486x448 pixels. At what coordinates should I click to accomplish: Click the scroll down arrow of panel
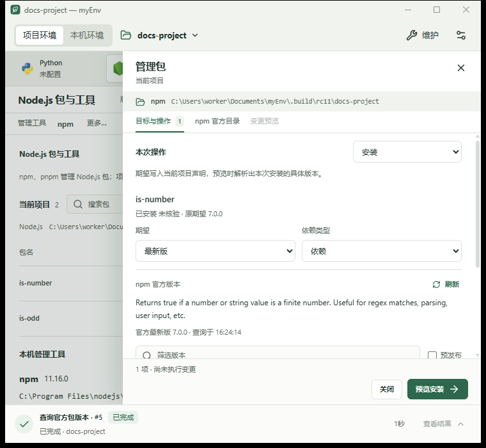(478, 355)
